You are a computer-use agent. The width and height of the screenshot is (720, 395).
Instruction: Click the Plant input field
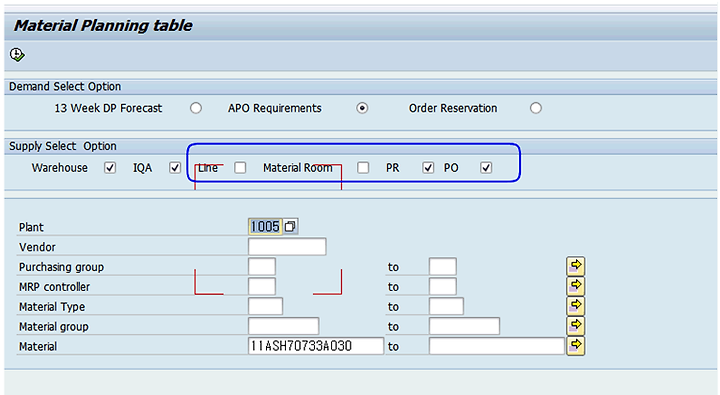tap(265, 226)
